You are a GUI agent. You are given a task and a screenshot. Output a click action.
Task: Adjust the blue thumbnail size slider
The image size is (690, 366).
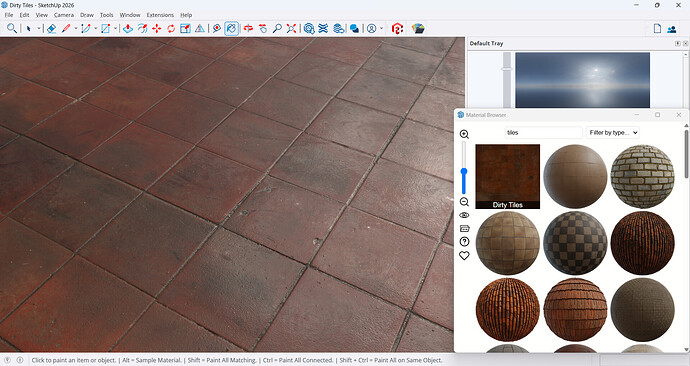click(x=464, y=172)
